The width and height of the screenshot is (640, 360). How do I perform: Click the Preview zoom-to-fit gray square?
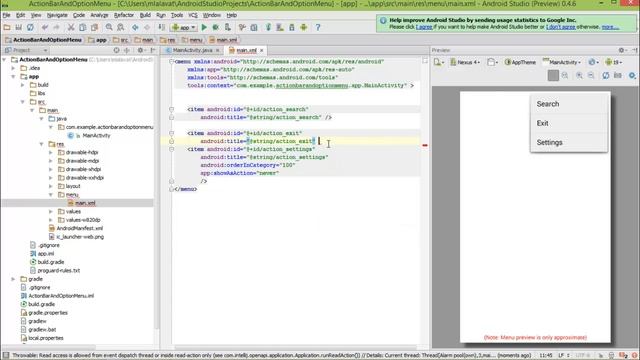point(553,76)
